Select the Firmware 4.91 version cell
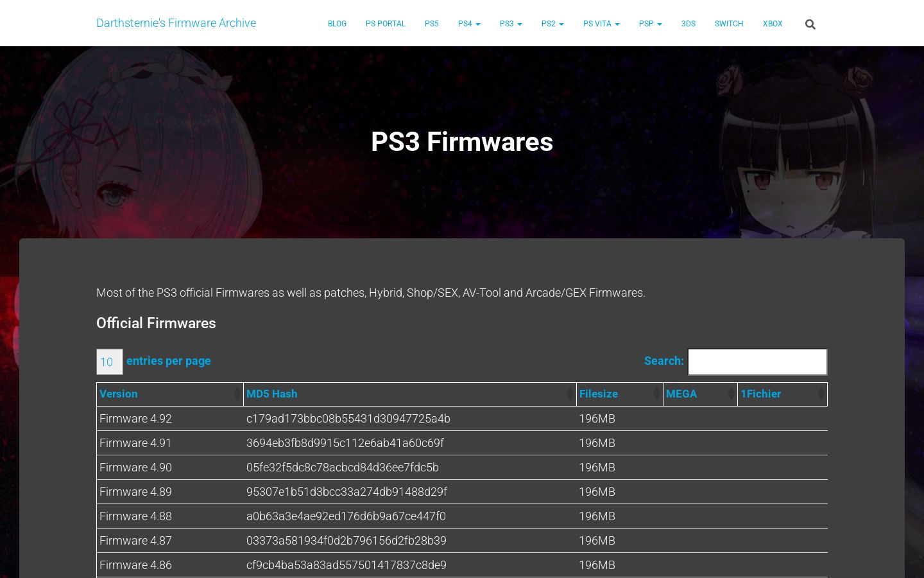 170,443
